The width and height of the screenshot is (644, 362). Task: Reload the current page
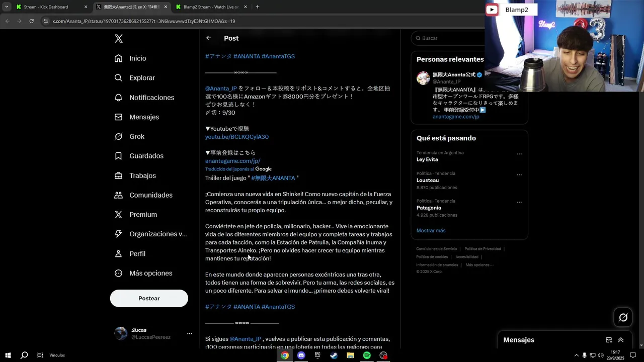click(x=31, y=21)
